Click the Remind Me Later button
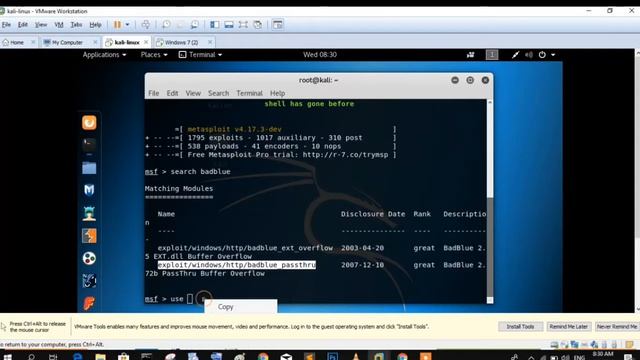The height and width of the screenshot is (360, 640). pos(569,327)
